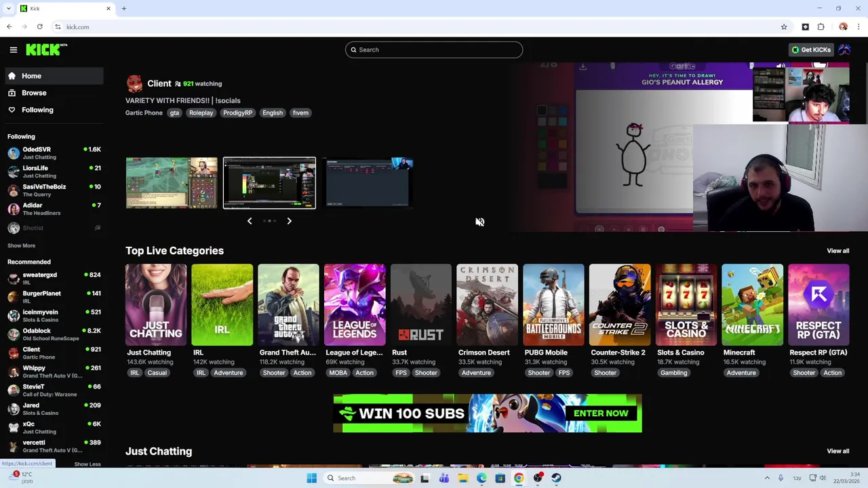The height and width of the screenshot is (488, 868).
Task: Open the Crimson Desert category card
Action: tap(487, 305)
